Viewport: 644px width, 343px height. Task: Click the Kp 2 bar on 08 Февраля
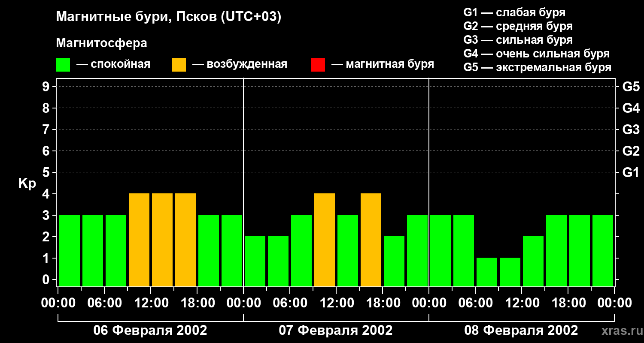[533, 261]
